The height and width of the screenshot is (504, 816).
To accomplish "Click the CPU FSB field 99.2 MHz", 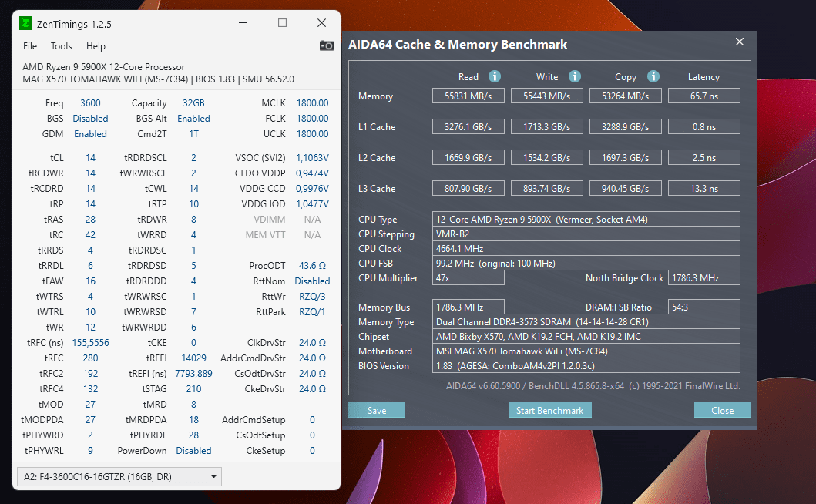I will coord(586,263).
